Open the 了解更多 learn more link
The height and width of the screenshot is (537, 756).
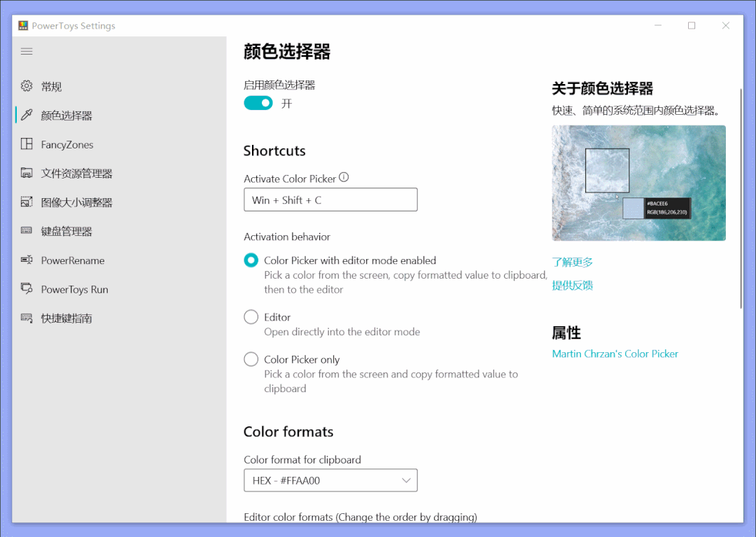click(573, 262)
